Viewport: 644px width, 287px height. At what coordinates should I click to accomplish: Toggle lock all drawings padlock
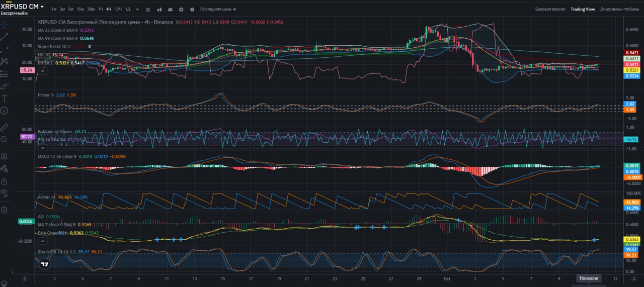(5, 180)
